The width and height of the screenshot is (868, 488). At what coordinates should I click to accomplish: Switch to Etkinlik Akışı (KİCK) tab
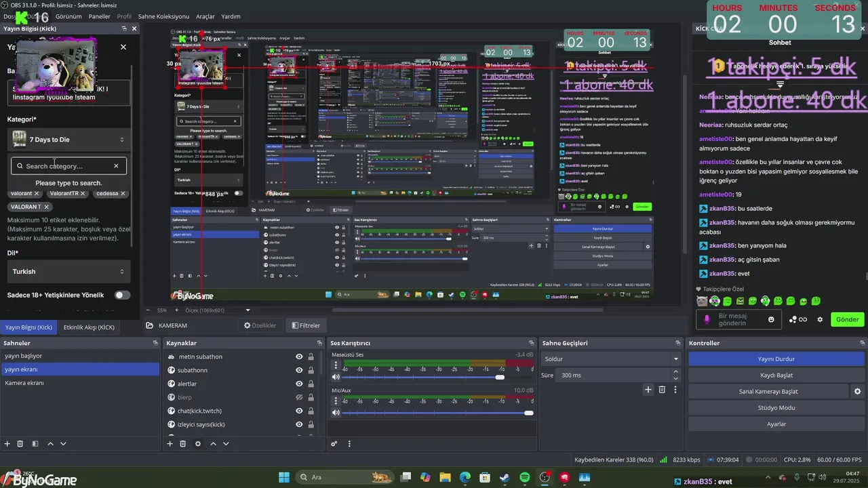pos(89,327)
